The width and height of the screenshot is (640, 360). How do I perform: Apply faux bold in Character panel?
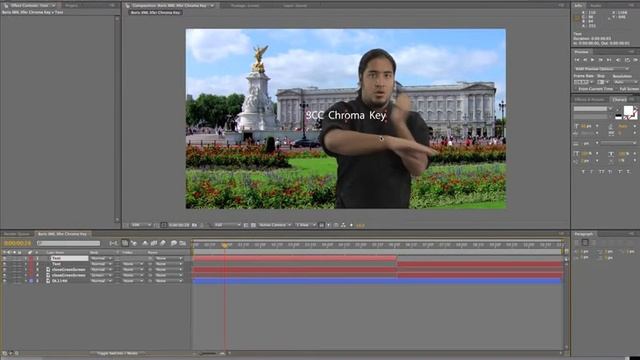[x=583, y=172]
